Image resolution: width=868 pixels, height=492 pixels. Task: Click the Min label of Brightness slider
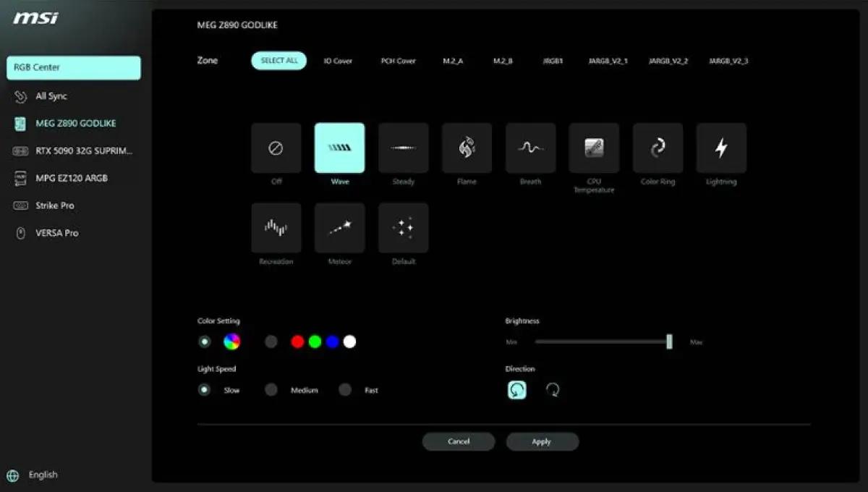tap(511, 342)
